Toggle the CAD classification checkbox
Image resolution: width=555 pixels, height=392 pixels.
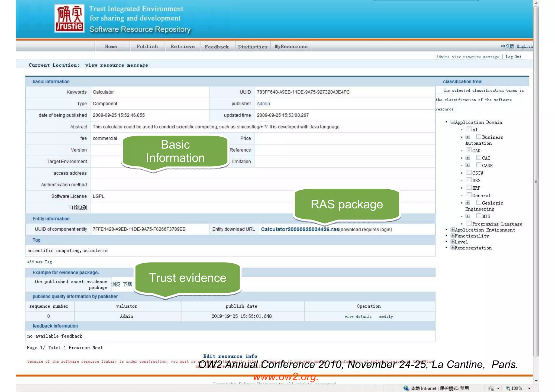coord(469,150)
